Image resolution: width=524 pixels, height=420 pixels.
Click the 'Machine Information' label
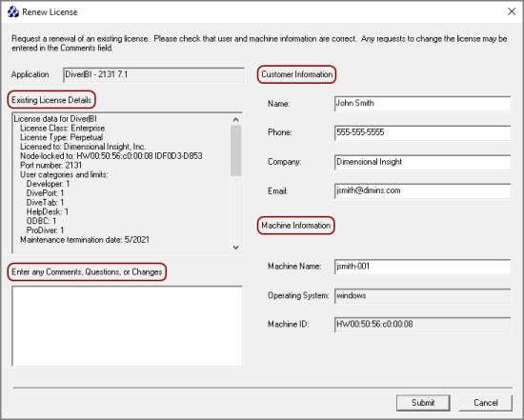click(295, 226)
